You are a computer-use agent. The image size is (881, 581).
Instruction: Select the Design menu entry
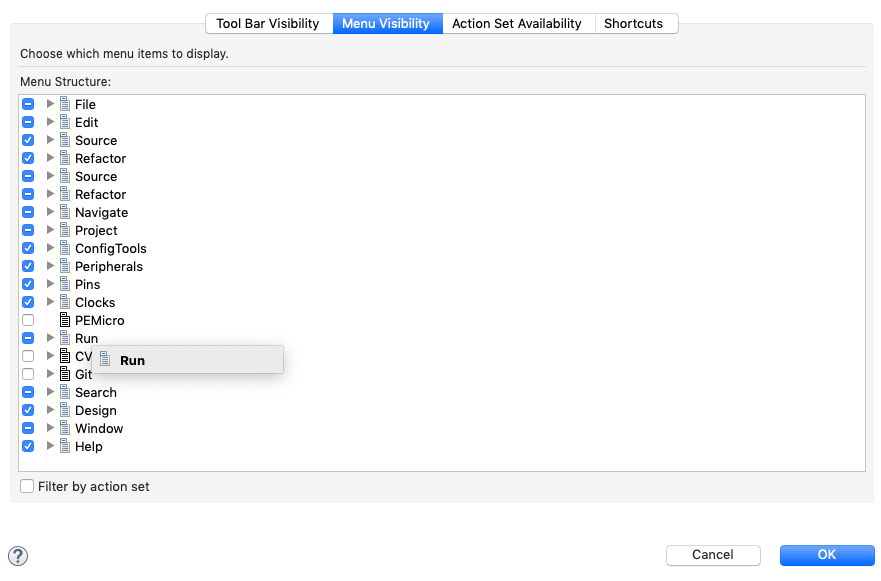(95, 410)
